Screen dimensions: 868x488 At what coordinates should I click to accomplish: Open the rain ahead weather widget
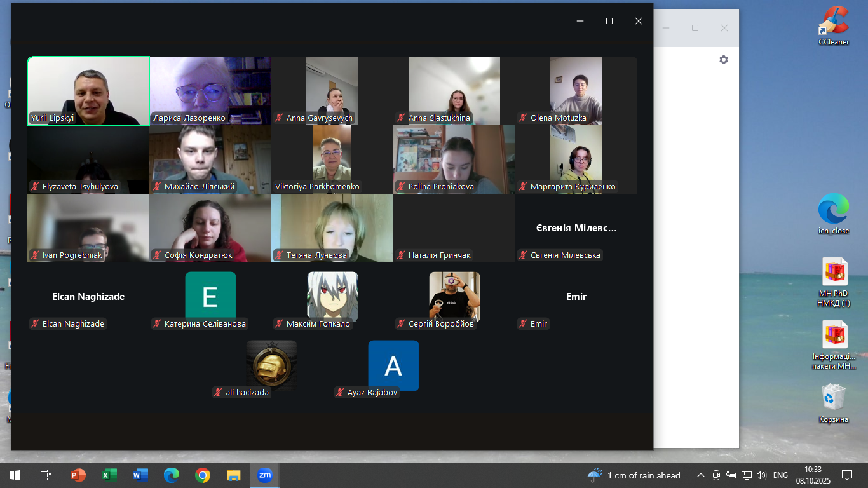pyautogui.click(x=634, y=475)
